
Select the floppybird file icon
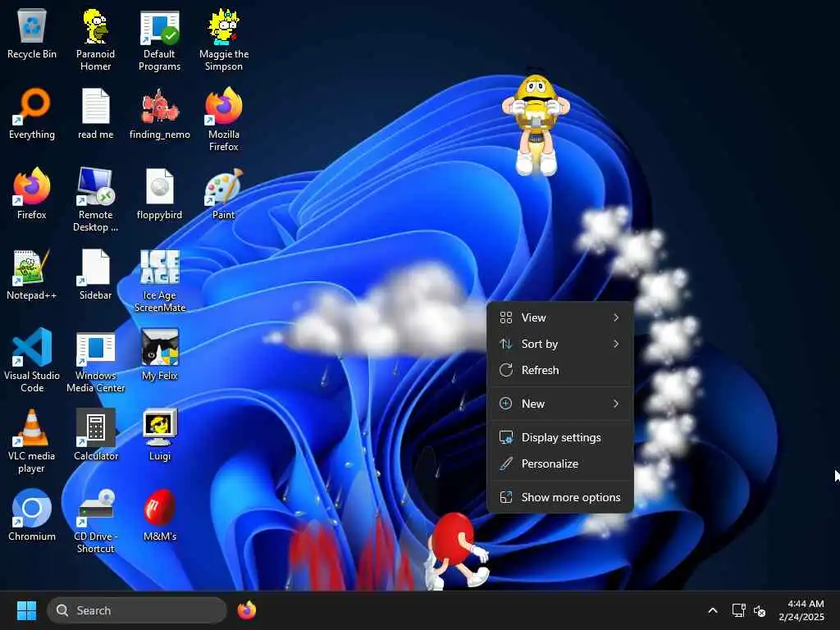click(x=159, y=194)
